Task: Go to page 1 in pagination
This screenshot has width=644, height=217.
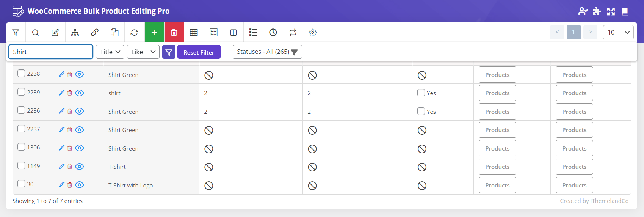Action: click(573, 32)
